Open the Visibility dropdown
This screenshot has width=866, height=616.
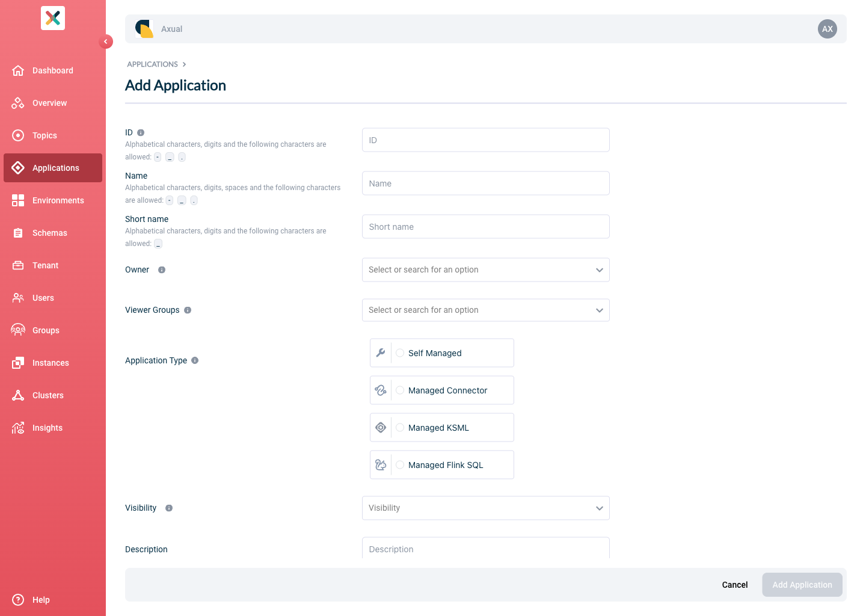tap(486, 508)
